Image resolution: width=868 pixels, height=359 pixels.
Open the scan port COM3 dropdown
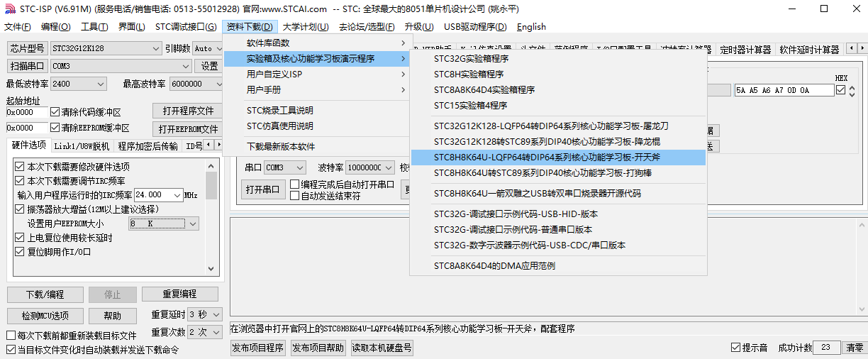121,66
